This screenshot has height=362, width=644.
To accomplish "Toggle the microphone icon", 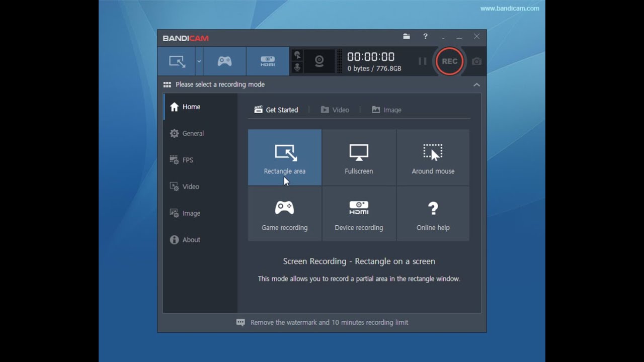I will pos(297,67).
